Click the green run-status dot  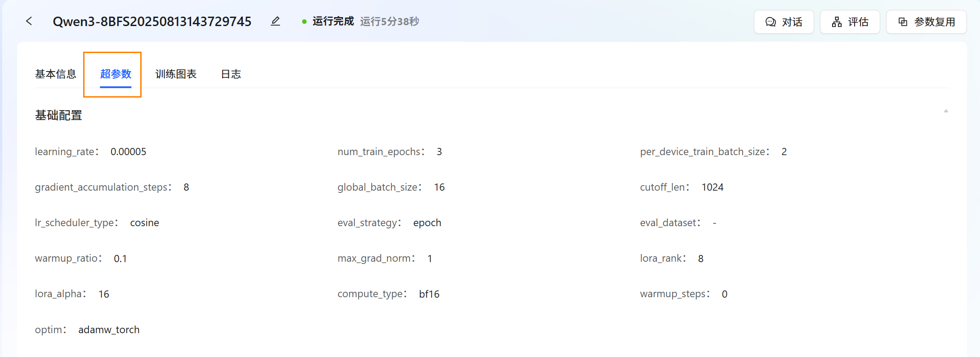click(304, 22)
